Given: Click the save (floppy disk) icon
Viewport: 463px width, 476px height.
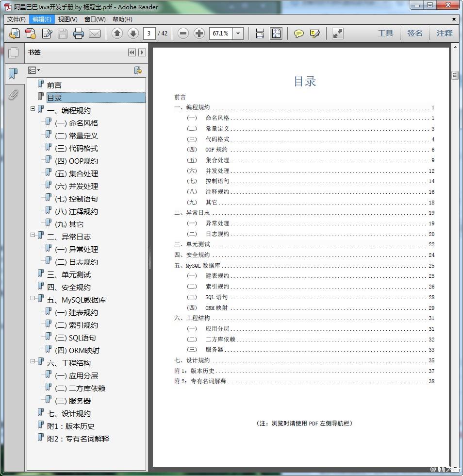Looking at the screenshot, I should (x=63, y=34).
